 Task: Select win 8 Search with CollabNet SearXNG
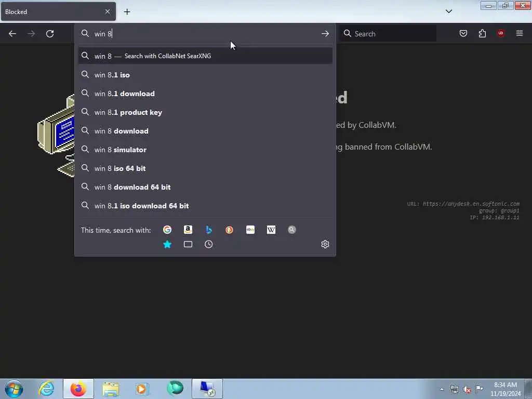tap(205, 56)
